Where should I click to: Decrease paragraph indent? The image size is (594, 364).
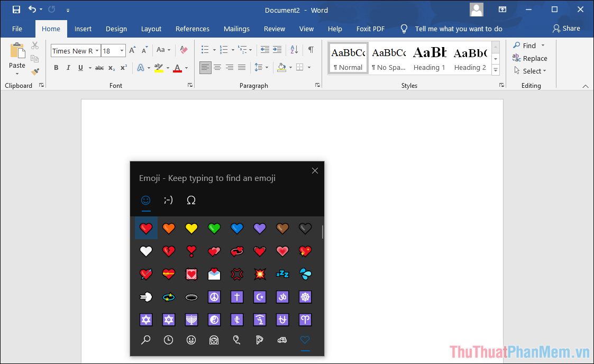[x=265, y=50]
